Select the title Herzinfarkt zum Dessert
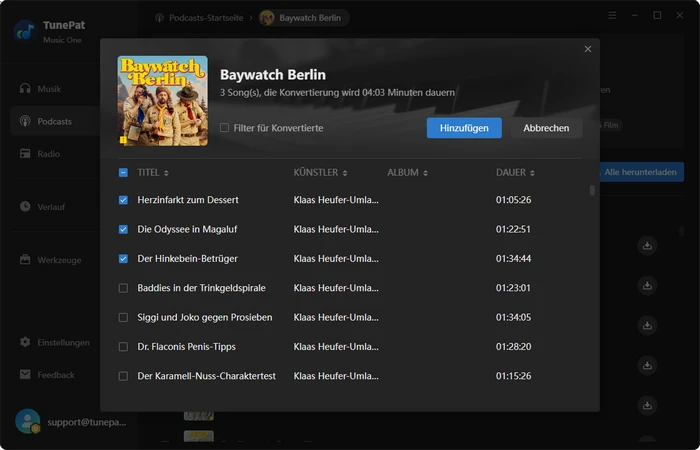700x450 pixels. click(x=188, y=200)
